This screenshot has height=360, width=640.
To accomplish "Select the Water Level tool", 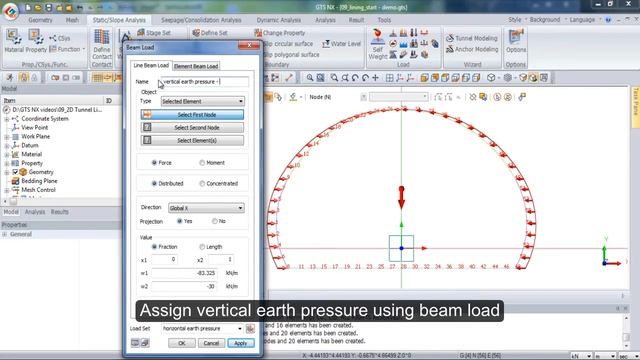I will (341, 44).
